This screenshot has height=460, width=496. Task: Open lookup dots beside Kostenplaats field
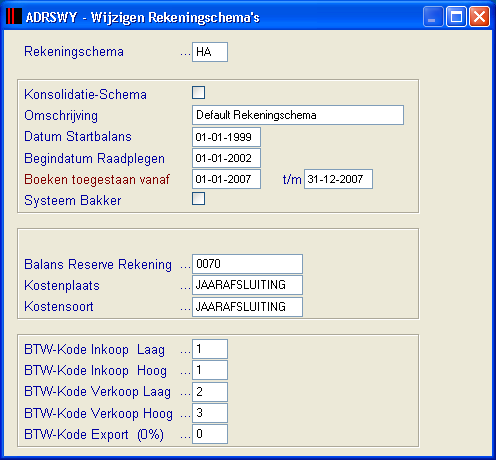point(185,287)
